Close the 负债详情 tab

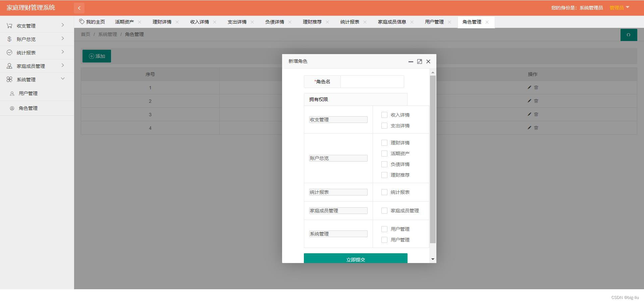tap(290, 22)
